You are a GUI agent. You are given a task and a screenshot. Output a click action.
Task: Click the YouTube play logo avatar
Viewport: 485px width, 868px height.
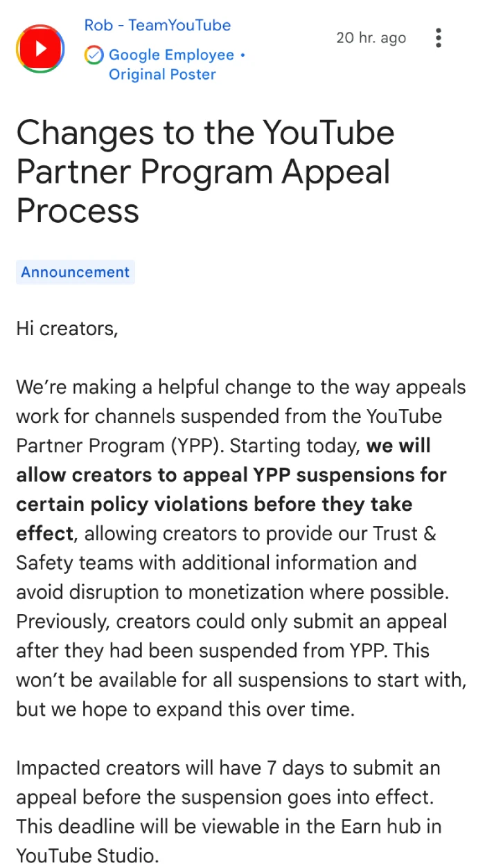pos(40,48)
